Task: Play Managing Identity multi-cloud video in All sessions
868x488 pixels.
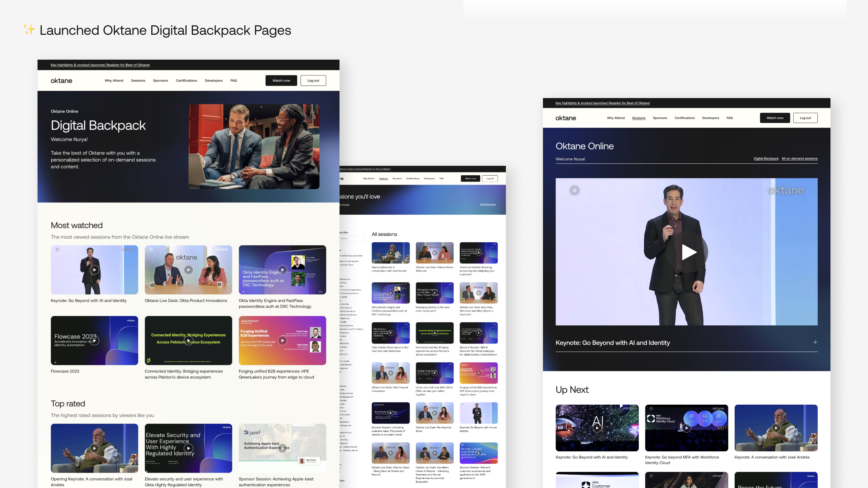Action: (435, 293)
